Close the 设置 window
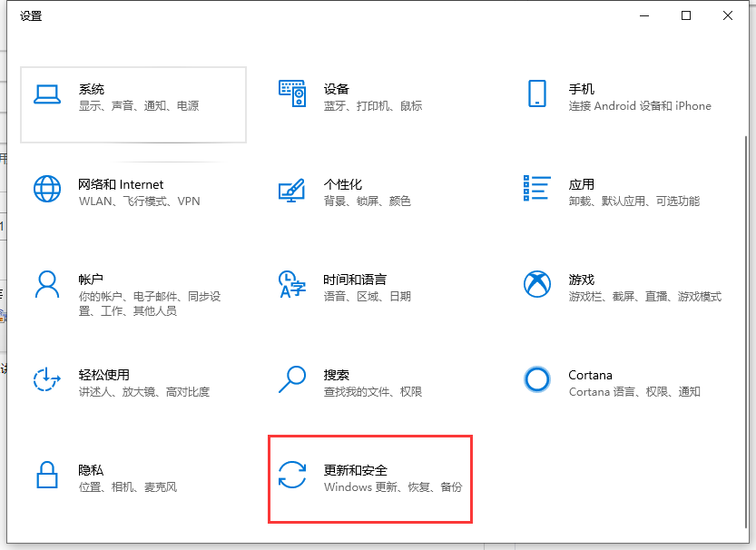 click(728, 15)
